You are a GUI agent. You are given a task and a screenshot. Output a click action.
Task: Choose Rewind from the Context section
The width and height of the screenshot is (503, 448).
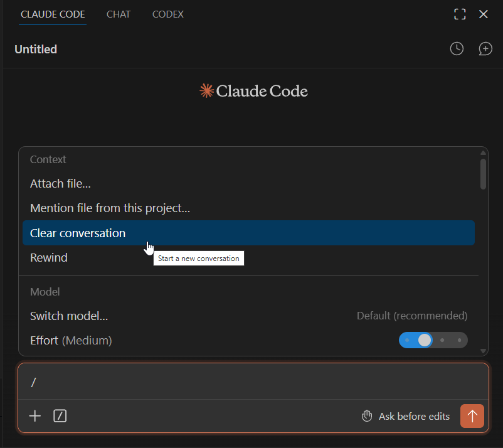pyautogui.click(x=49, y=258)
